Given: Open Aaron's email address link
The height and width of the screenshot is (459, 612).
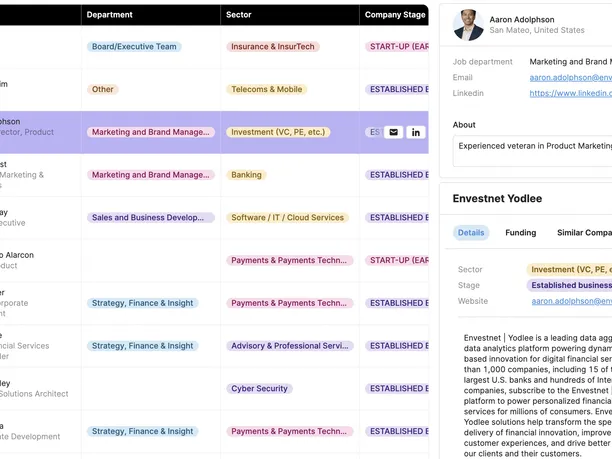Looking at the screenshot, I should [571, 78].
